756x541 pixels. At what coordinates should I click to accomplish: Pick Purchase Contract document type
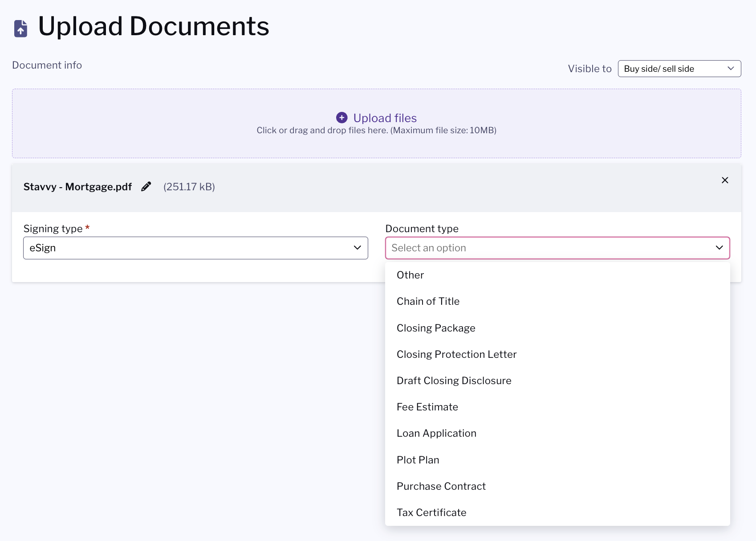[x=557, y=486]
